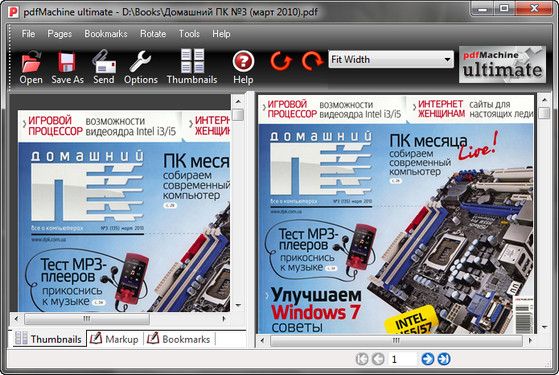Click thumbnail panel horizontal scrollbar left arrow
The image size is (559, 375).
pos(16,318)
